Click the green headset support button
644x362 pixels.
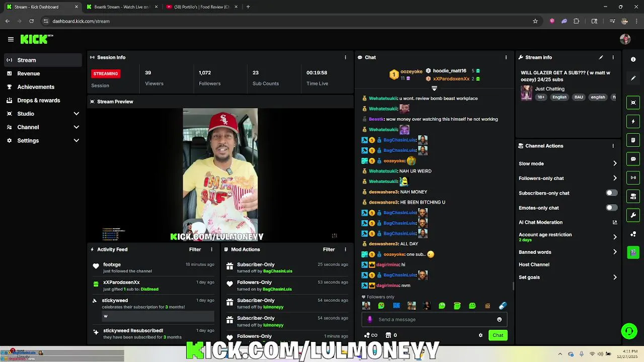coord(629,331)
